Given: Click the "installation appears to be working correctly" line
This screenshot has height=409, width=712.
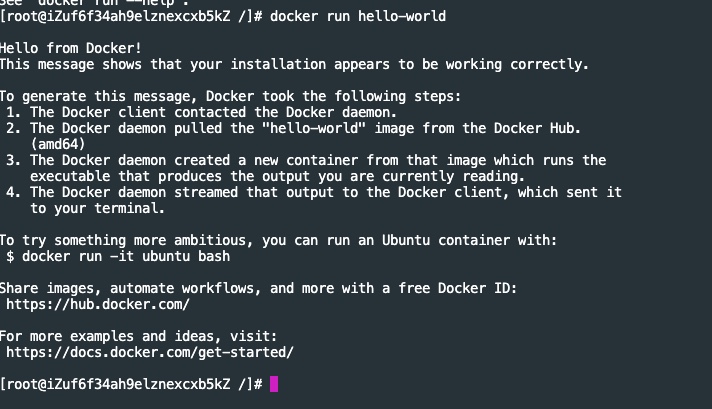Looking at the screenshot, I should coord(294,64).
